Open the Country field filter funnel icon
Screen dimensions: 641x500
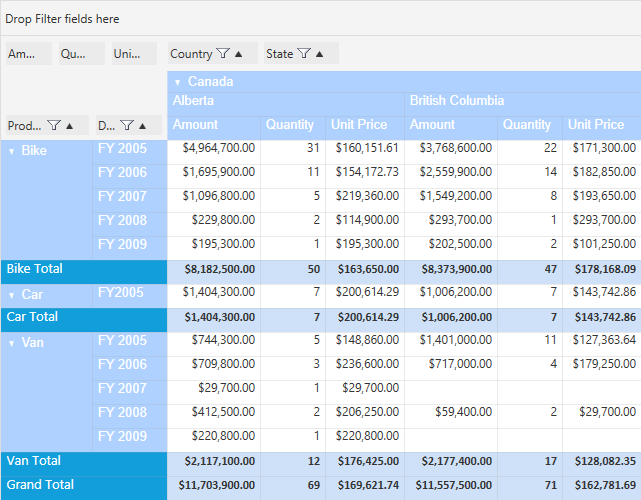tap(223, 54)
